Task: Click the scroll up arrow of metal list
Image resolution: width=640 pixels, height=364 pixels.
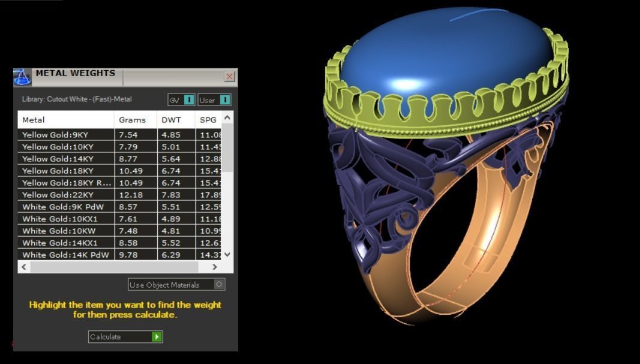Action: (x=228, y=118)
